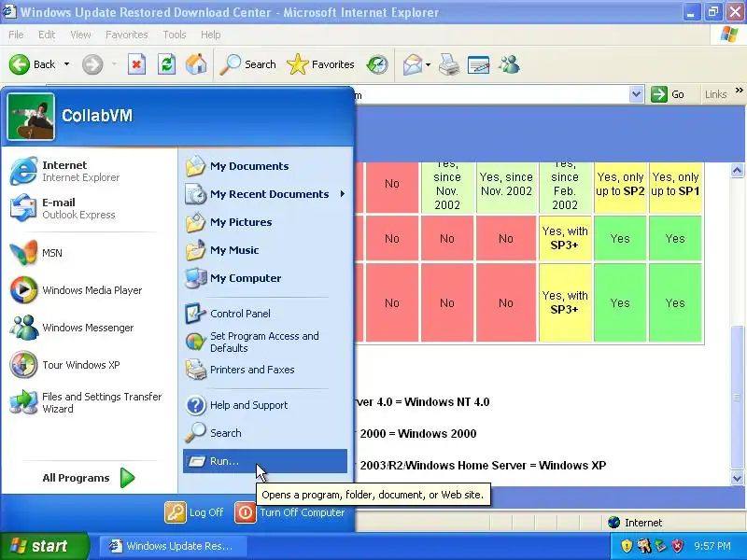Viewport: 747px width, 560px height.
Task: Open Help and Support
Action: [265, 405]
